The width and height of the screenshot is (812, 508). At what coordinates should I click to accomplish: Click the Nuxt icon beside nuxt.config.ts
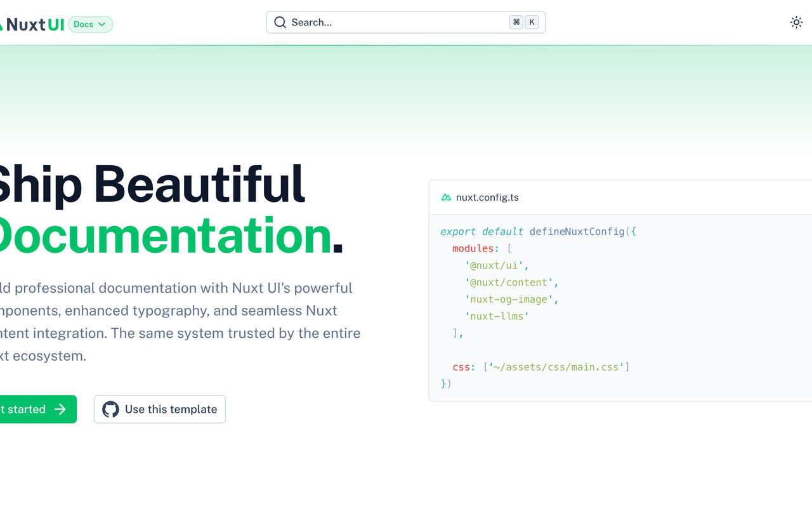tap(446, 197)
